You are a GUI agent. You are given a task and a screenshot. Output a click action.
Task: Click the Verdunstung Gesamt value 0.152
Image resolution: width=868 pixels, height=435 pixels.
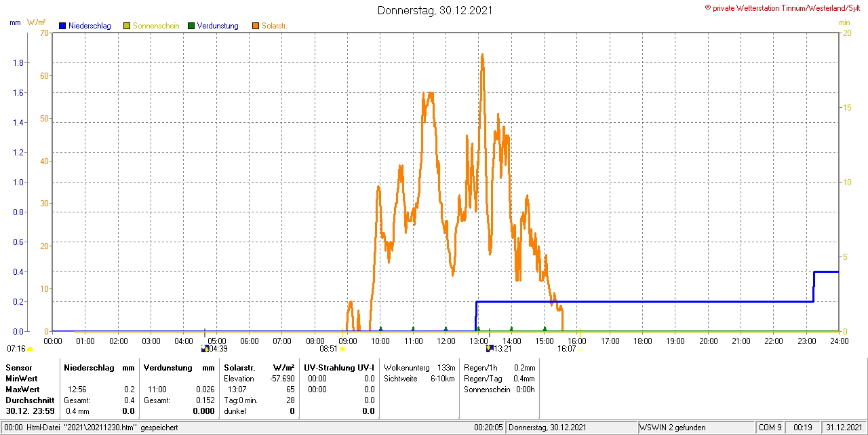(x=205, y=400)
